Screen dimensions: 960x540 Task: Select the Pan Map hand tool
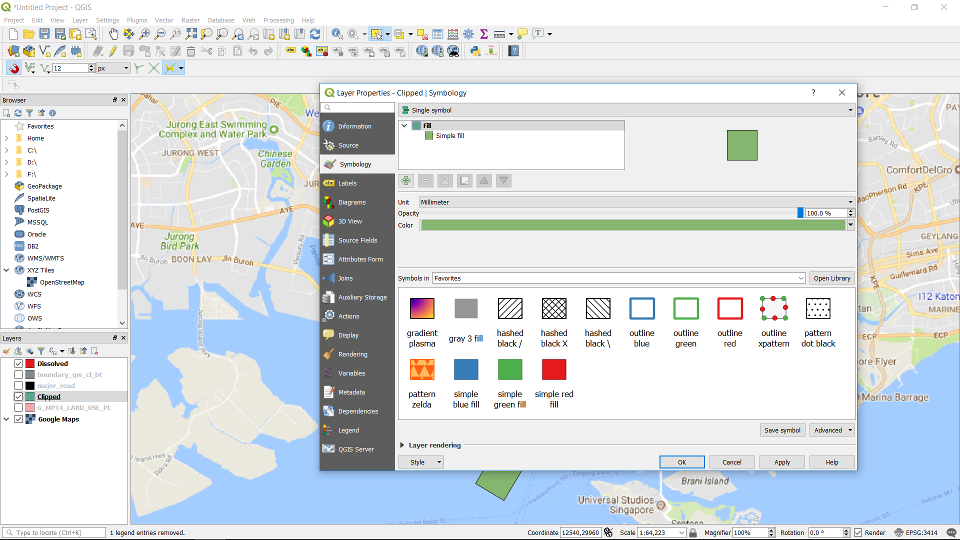click(113, 34)
